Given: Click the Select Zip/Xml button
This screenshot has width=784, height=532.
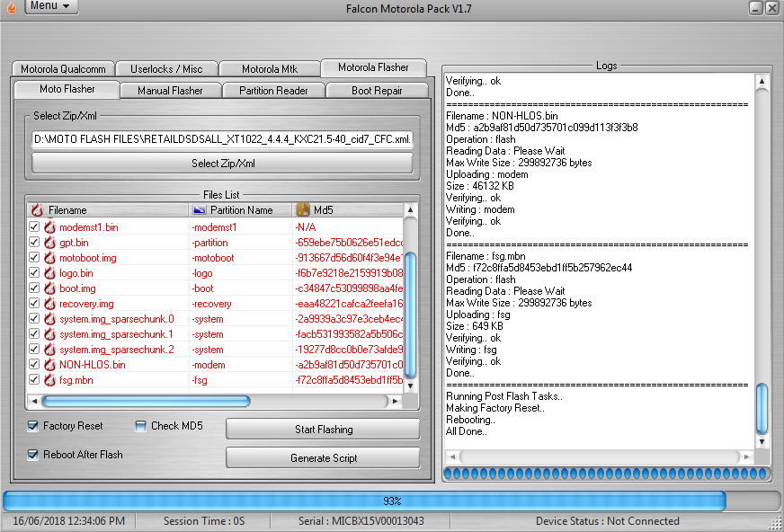Looking at the screenshot, I should coord(222,164).
